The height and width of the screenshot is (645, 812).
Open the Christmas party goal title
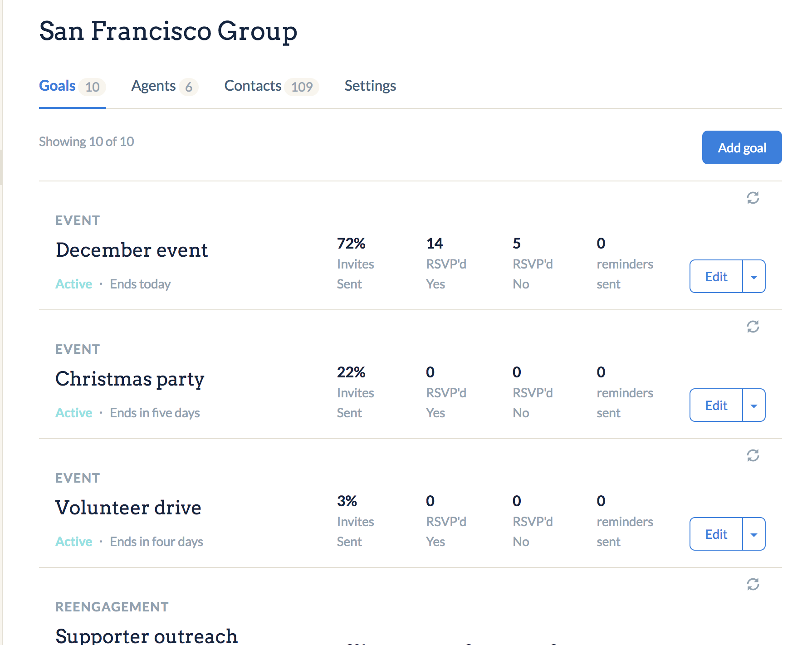pyautogui.click(x=130, y=379)
